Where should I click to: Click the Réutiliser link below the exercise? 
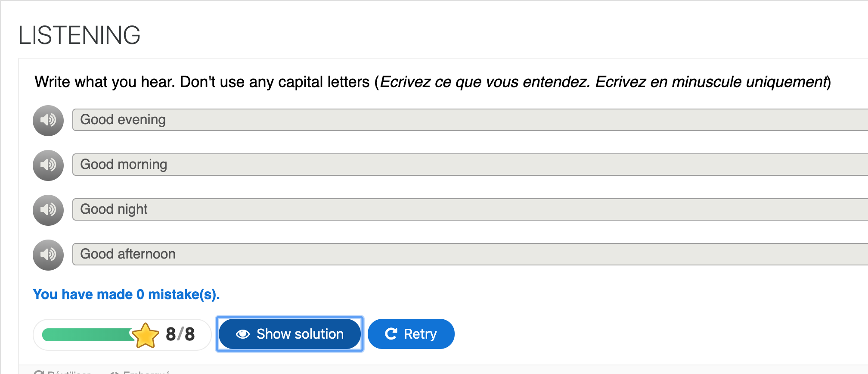click(62, 372)
